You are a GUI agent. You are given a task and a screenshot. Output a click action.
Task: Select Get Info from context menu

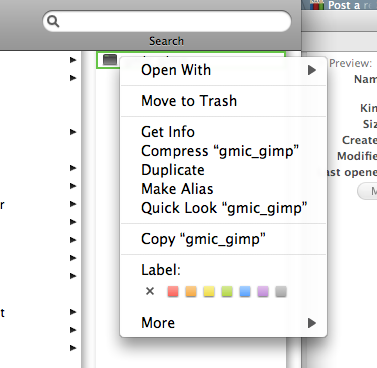(223, 132)
